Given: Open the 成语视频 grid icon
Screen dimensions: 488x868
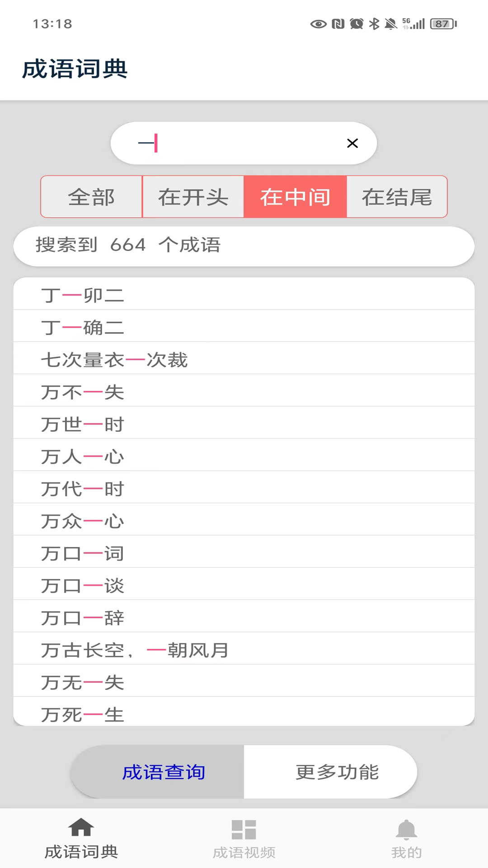Looking at the screenshot, I should tap(244, 830).
